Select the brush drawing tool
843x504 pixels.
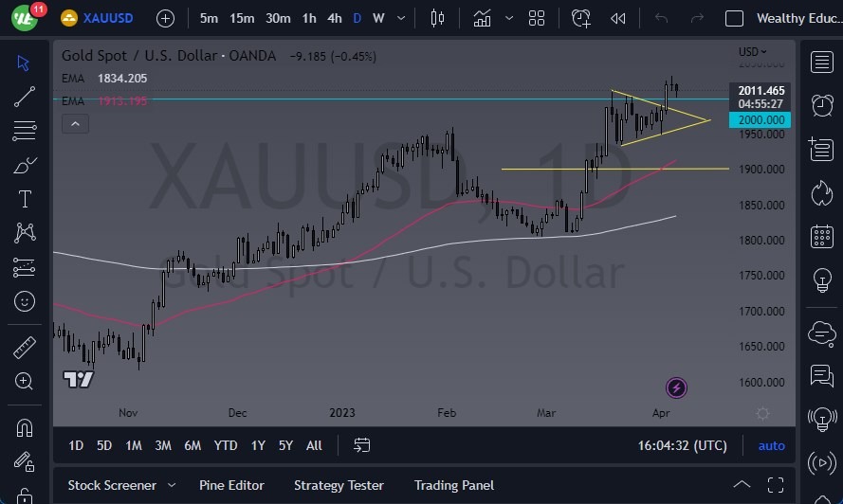25,165
